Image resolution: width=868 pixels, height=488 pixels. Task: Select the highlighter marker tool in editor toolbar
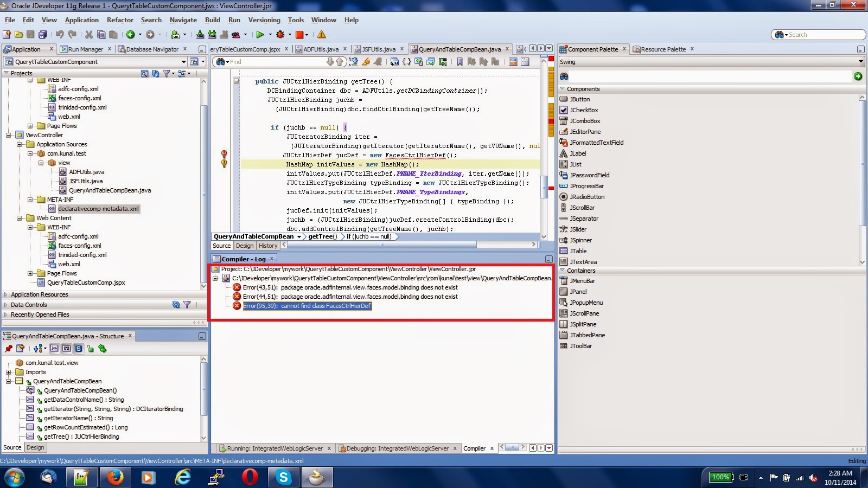[x=366, y=62]
